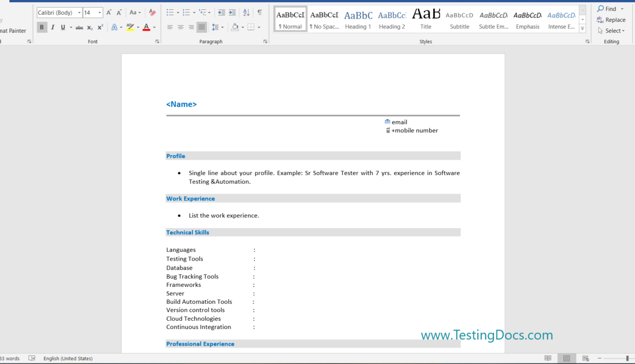Click English (United States) language button
Screen dimensions: 635x364
pyautogui.click(x=68, y=359)
